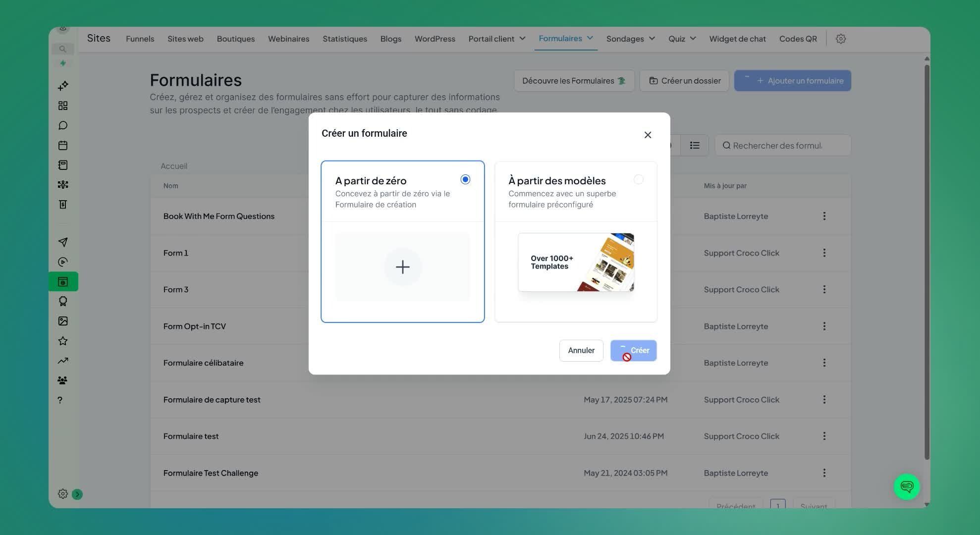Open the conversations chat bubble sidebar icon
The width and height of the screenshot is (980, 535).
click(63, 125)
